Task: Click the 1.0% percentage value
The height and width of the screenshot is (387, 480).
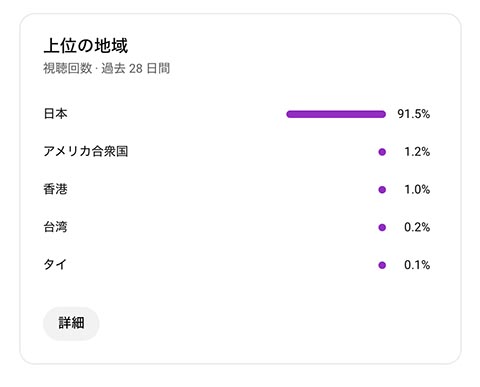Action: [x=417, y=190]
